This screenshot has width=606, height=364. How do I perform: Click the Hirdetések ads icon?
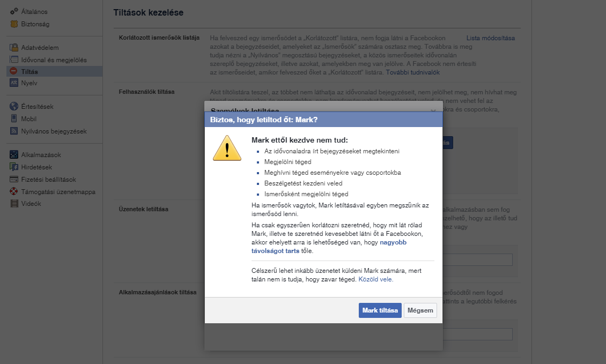click(14, 167)
